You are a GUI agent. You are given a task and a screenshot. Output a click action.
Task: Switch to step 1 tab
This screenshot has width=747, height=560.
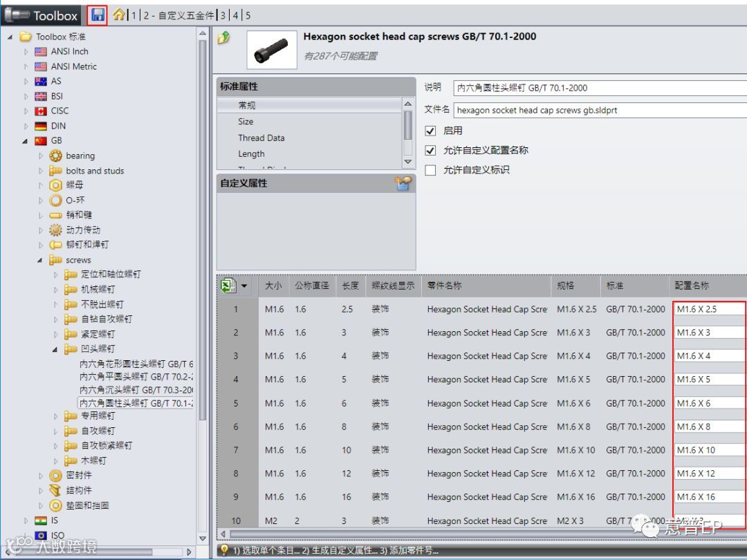click(x=134, y=16)
